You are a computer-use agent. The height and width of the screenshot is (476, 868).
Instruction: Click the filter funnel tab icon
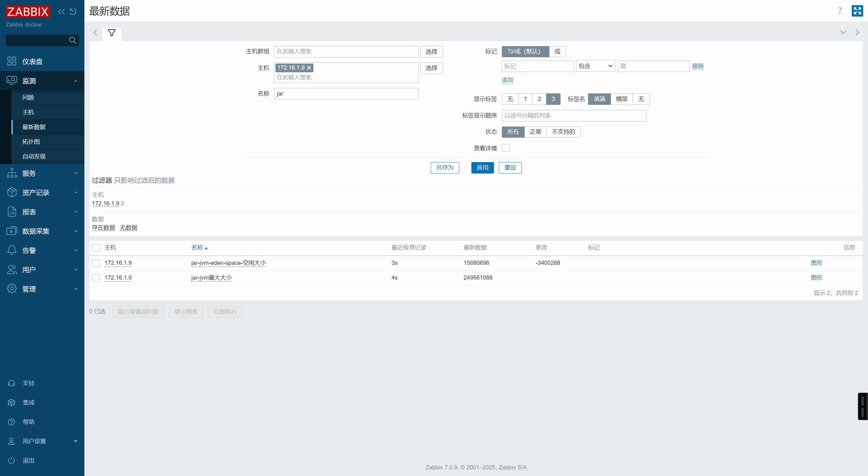[112, 33]
